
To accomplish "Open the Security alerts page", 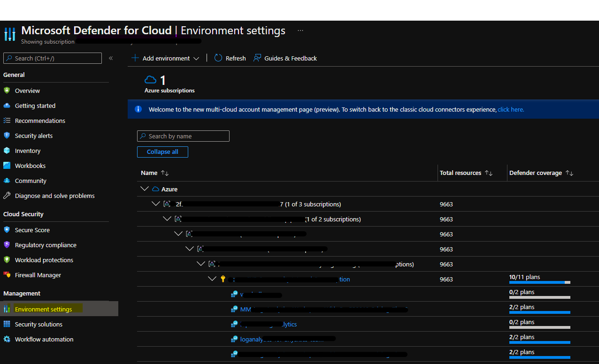I will pyautogui.click(x=34, y=135).
